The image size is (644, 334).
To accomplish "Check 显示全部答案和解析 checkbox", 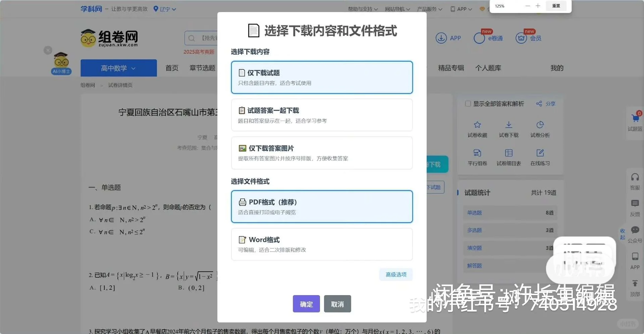I will pyautogui.click(x=468, y=104).
